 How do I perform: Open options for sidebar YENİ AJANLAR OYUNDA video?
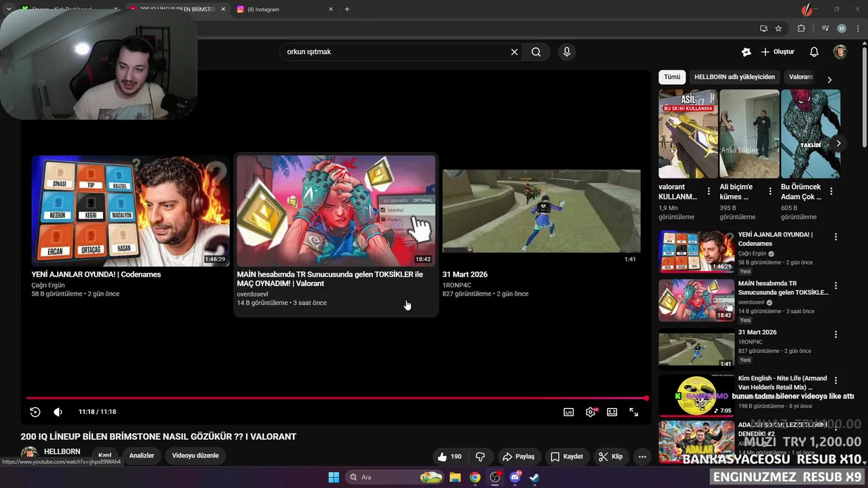(835, 237)
